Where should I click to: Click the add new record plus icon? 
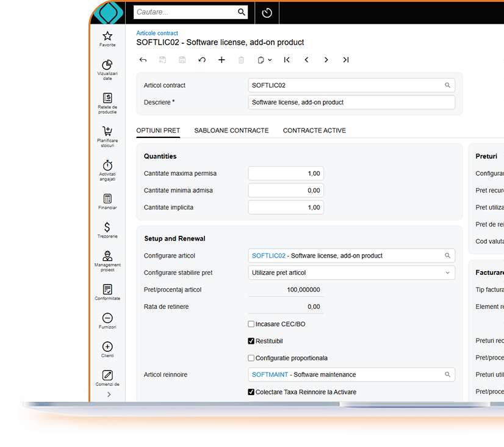pyautogui.click(x=221, y=60)
